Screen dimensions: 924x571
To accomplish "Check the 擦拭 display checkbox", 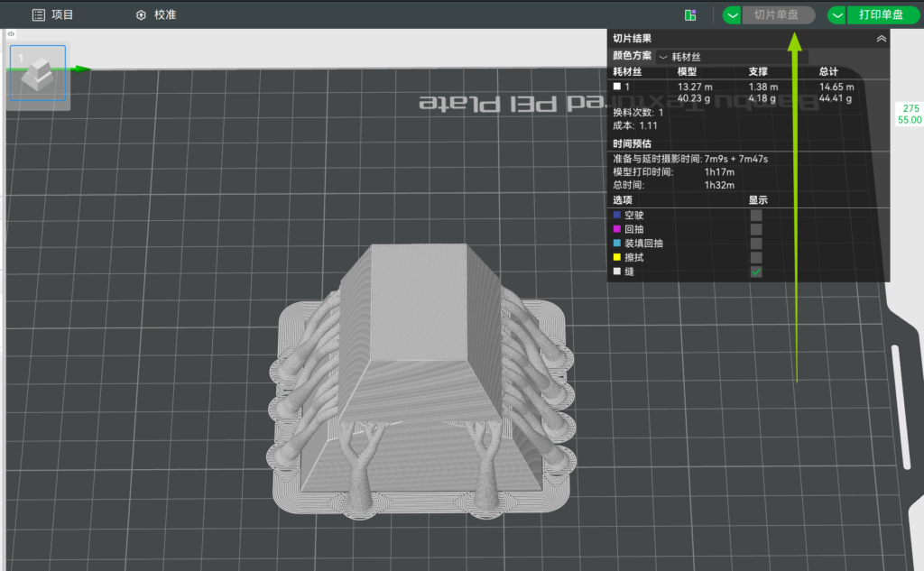I will 756,258.
